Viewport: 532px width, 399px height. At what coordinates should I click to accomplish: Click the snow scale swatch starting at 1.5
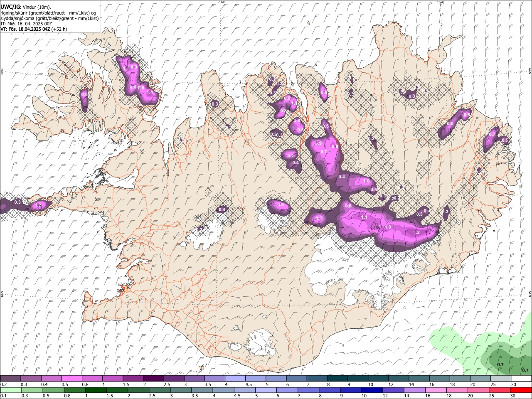click(x=133, y=379)
